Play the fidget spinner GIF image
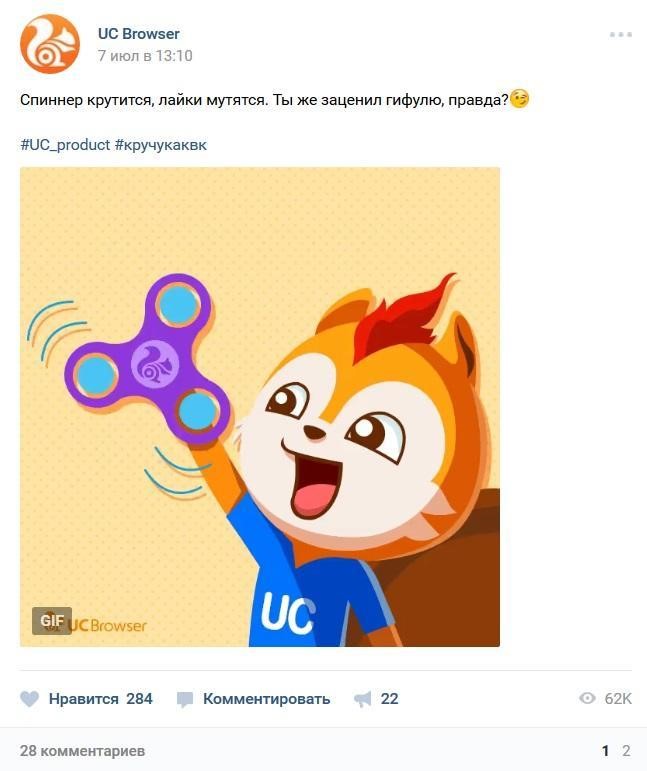The image size is (647, 771). (x=260, y=407)
